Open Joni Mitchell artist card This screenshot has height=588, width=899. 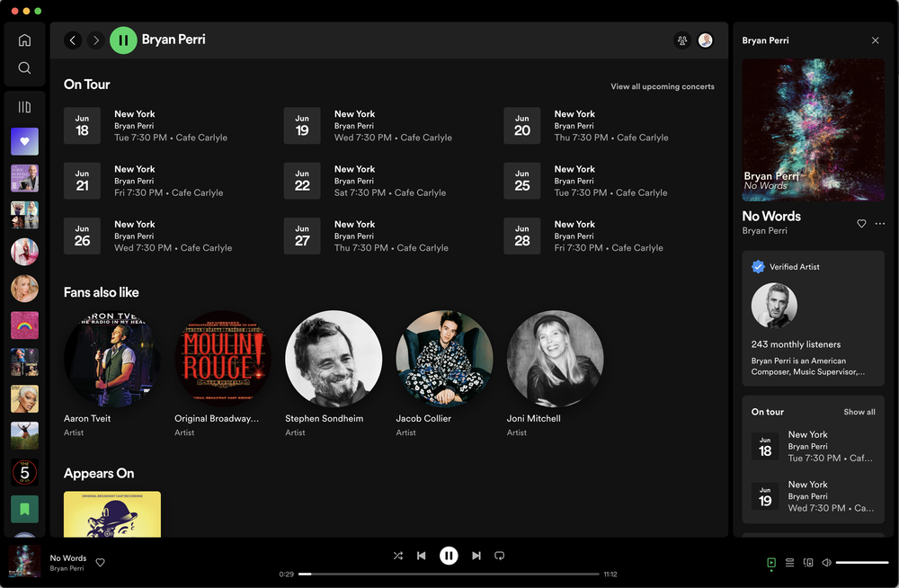[555, 373]
